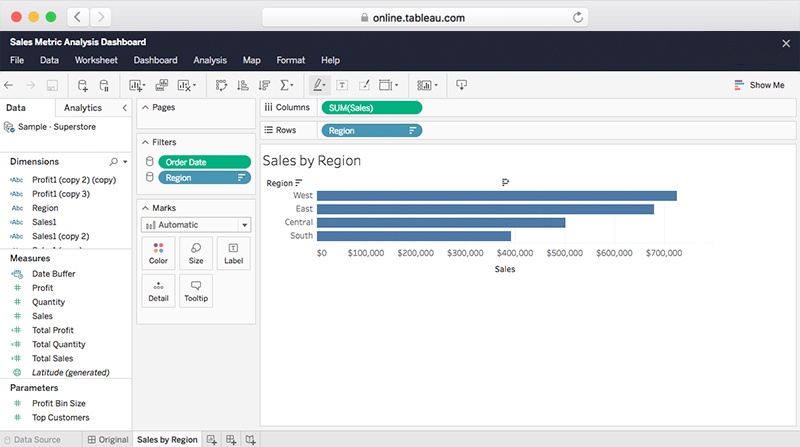Viewport: 800px width, 447px height.
Task: Click the Detail marks card
Action: click(x=158, y=291)
